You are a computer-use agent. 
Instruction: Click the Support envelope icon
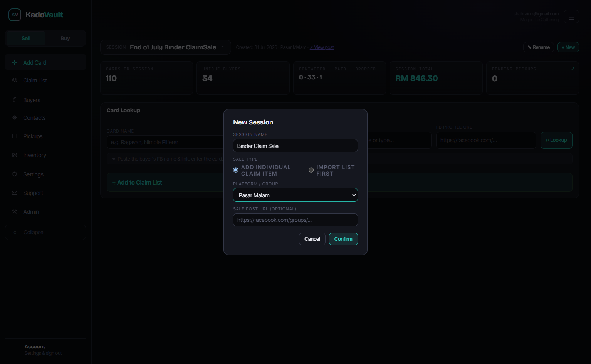point(15,193)
